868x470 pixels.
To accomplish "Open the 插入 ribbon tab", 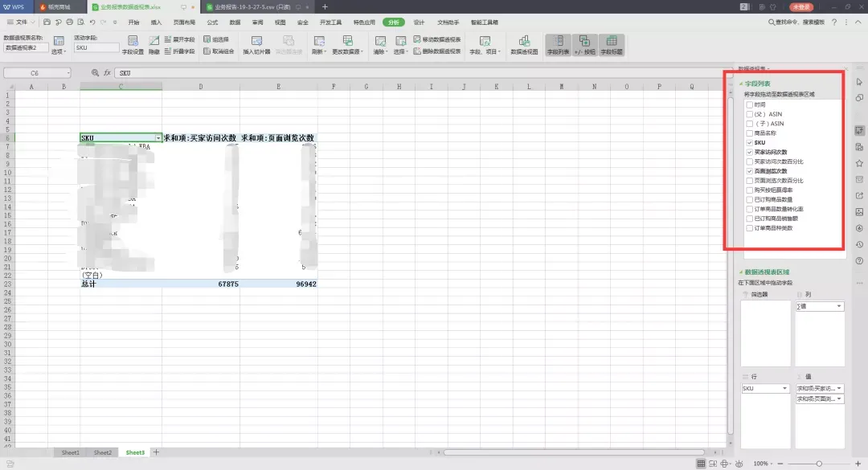I will pyautogui.click(x=156, y=22).
